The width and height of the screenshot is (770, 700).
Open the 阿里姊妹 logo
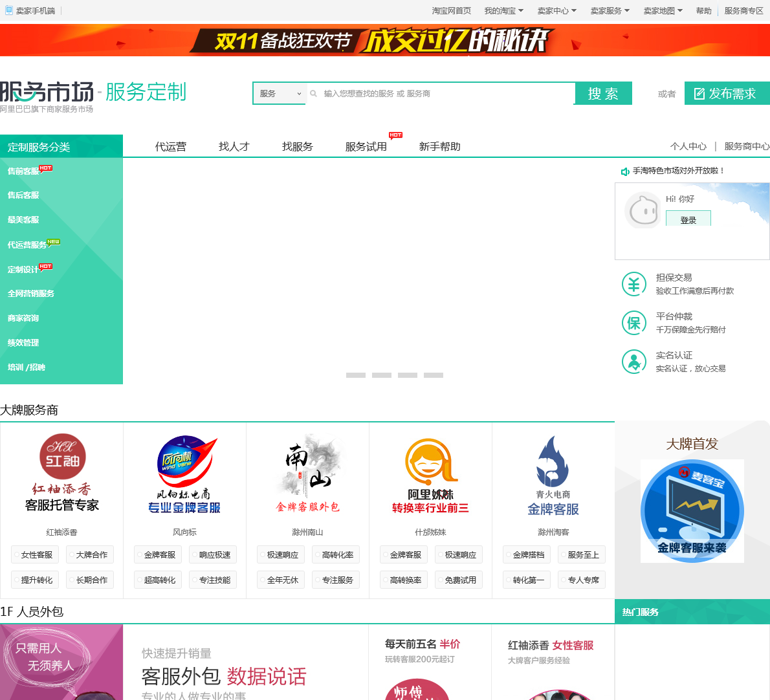(x=430, y=475)
